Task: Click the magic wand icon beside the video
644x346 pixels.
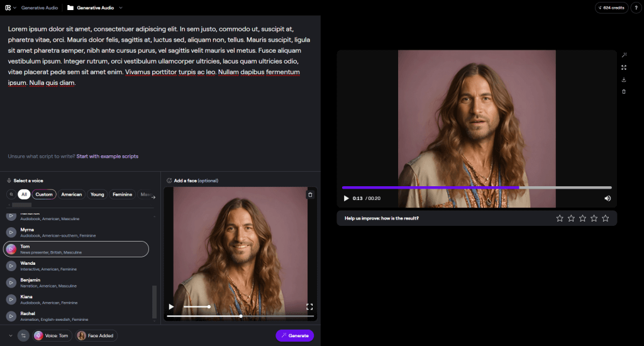Action: [624, 55]
